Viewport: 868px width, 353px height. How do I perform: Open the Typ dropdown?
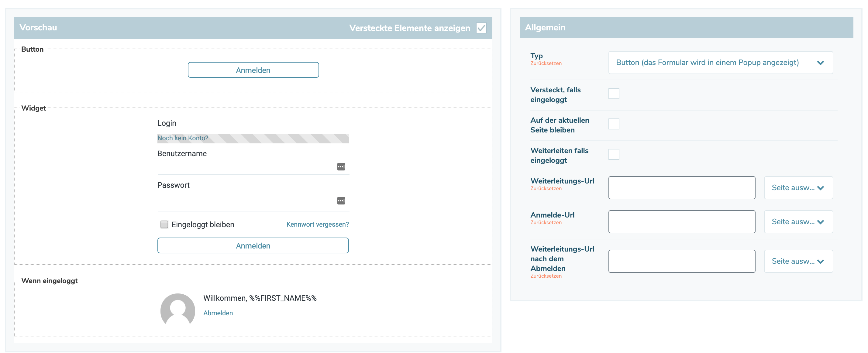coord(720,63)
